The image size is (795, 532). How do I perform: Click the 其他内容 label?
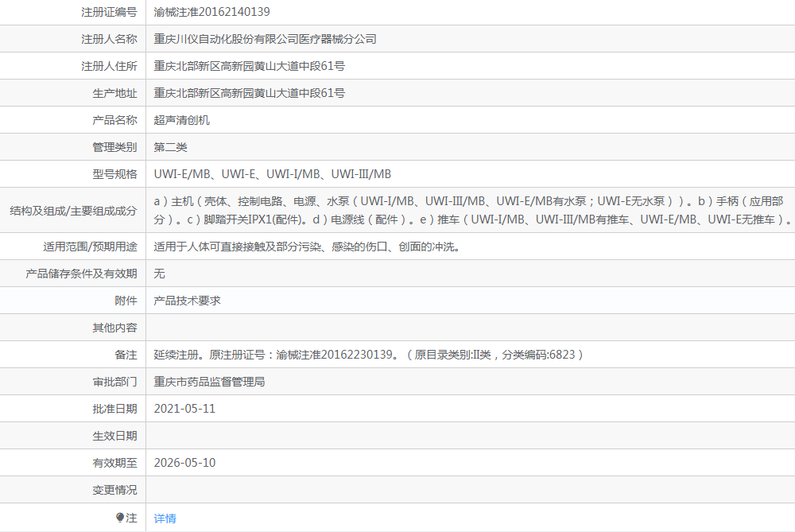point(114,328)
